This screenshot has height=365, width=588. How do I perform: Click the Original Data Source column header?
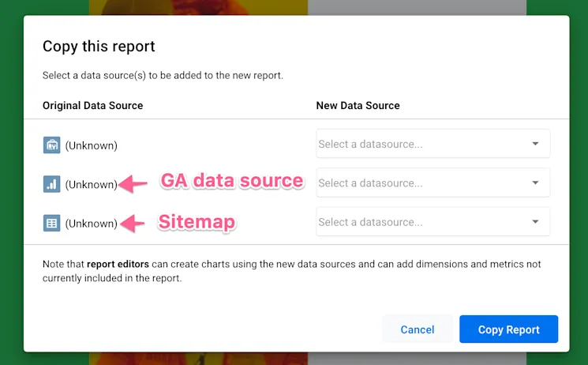tap(92, 106)
